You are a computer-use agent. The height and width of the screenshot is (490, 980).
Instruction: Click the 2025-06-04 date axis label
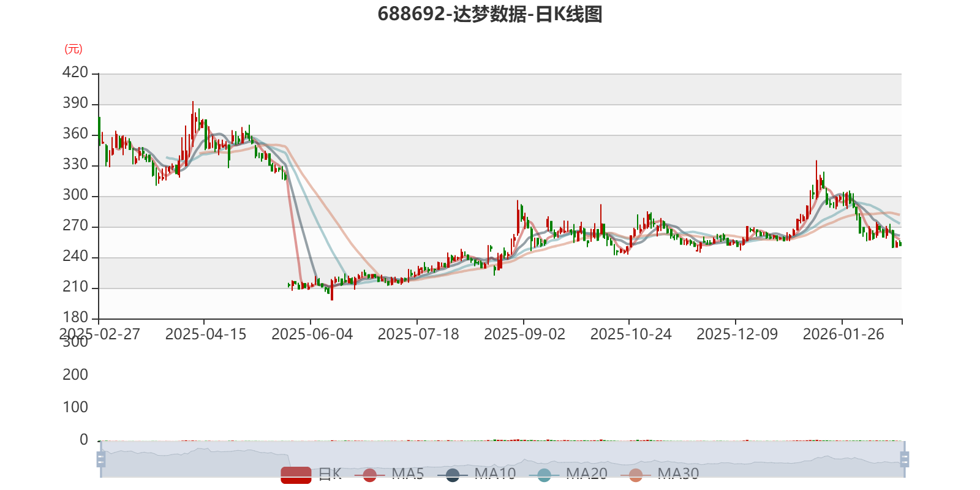pyautogui.click(x=312, y=334)
